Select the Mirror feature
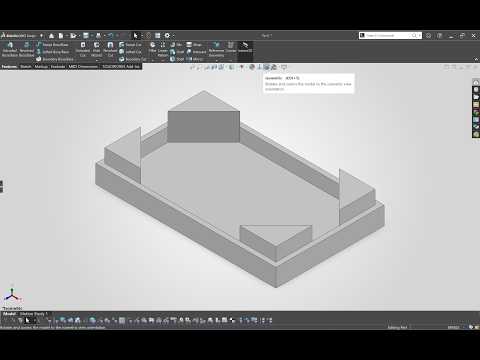 pos(194,59)
